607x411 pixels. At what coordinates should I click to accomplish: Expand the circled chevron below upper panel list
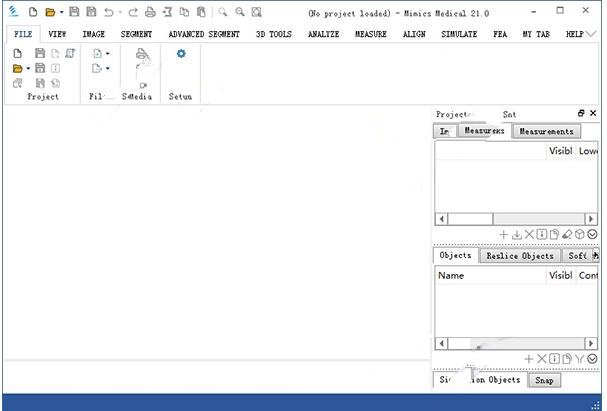pyautogui.click(x=592, y=234)
